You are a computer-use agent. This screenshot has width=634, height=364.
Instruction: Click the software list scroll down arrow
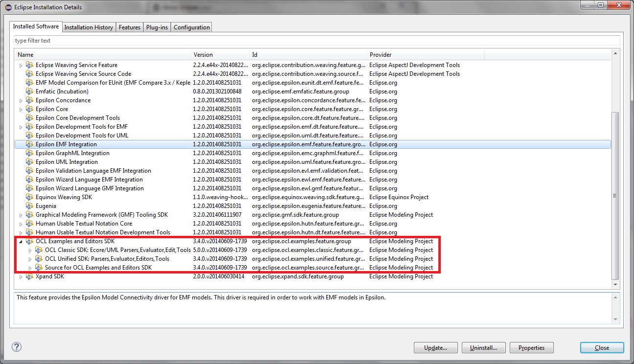616,285
